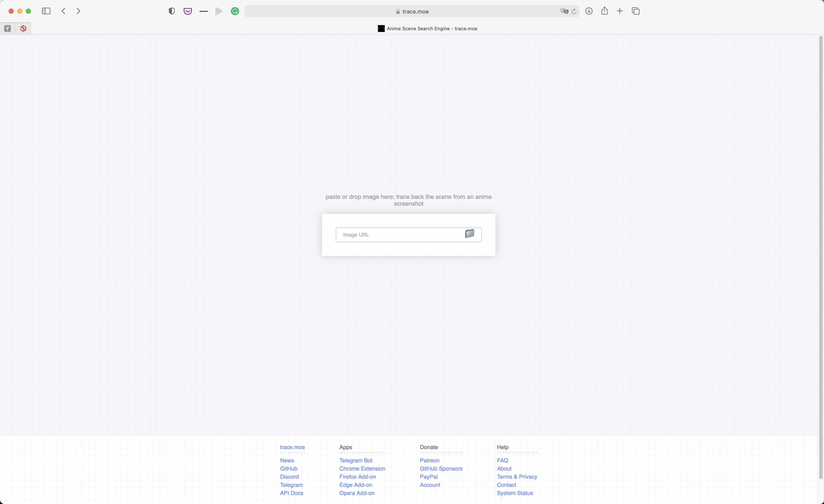Click the Apps footer heading
This screenshot has height=504, width=824.
345,447
